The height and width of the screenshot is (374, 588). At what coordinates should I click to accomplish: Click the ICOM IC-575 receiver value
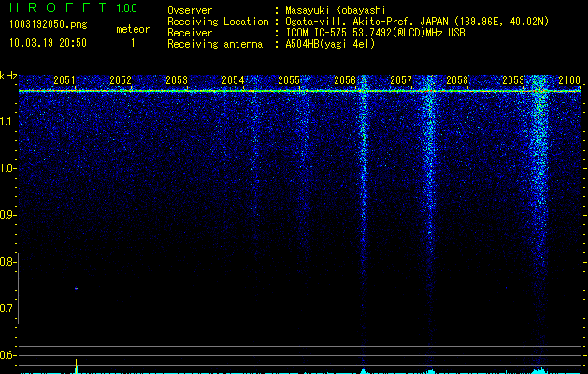pos(375,33)
